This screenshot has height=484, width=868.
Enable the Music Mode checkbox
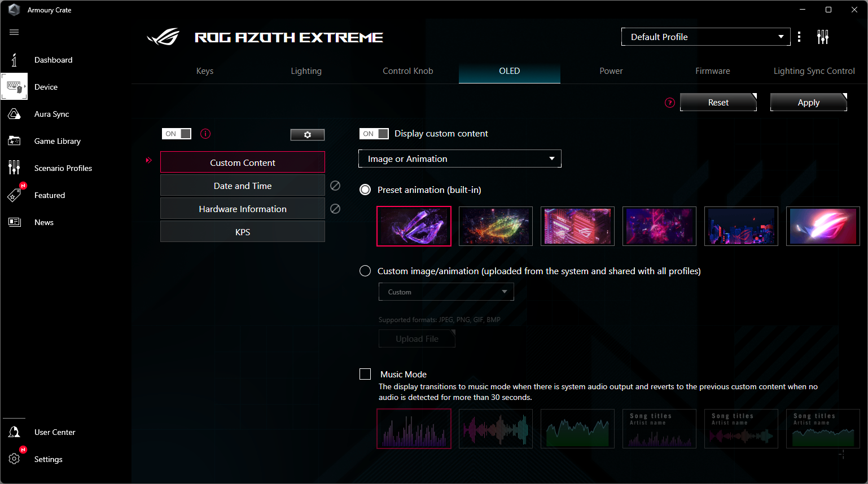click(365, 374)
